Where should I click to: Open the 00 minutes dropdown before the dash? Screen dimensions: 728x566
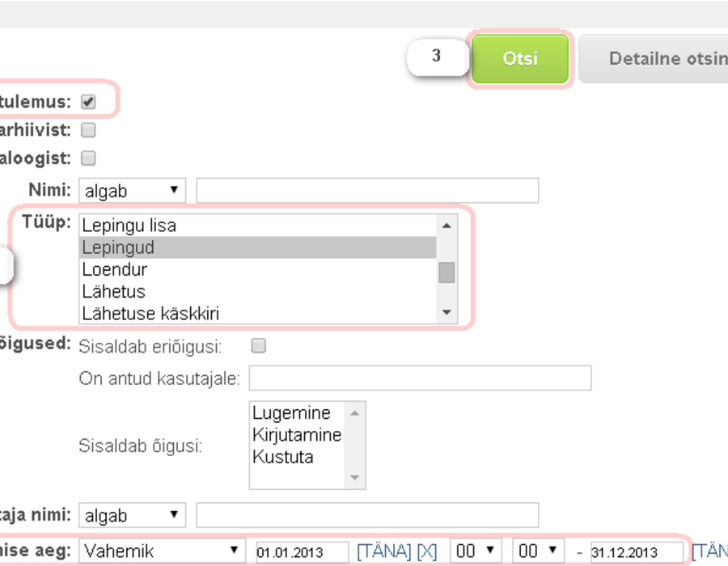(538, 551)
